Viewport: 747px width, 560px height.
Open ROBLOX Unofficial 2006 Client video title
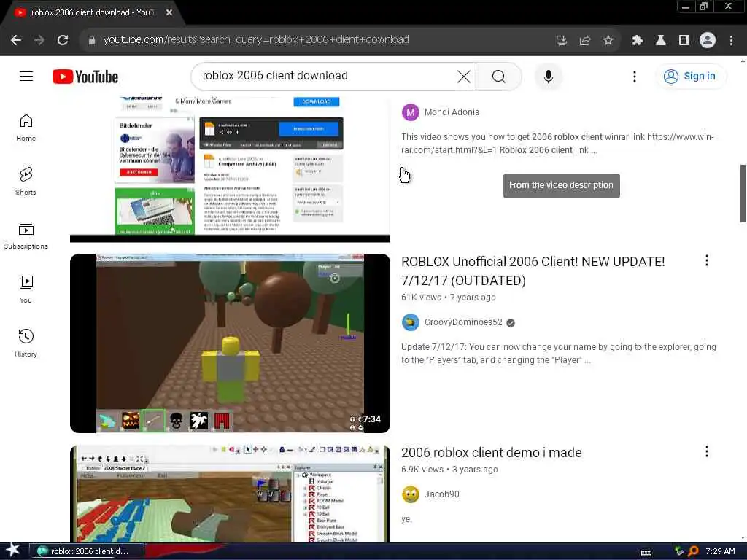[x=533, y=271]
